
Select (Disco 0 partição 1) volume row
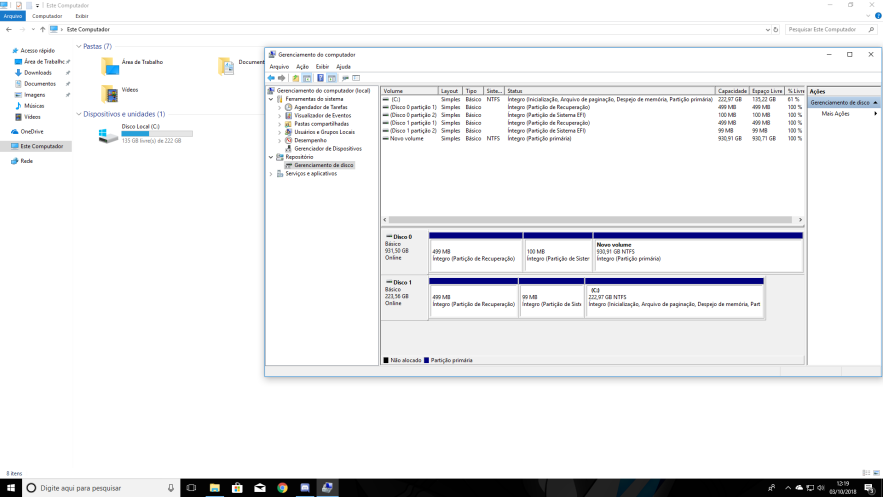tap(592, 107)
